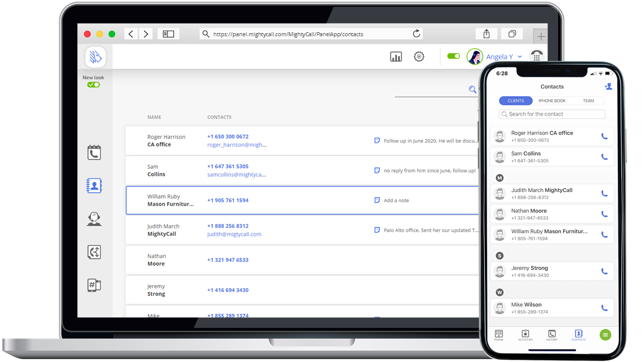
Task: Open the support agent headset icon
Action: [94, 219]
